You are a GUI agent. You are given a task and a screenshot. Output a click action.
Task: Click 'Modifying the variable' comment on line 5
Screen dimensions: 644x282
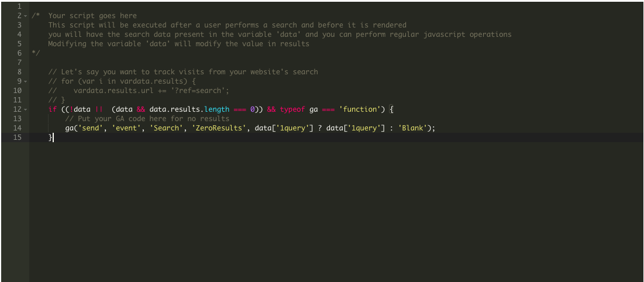tap(178, 43)
